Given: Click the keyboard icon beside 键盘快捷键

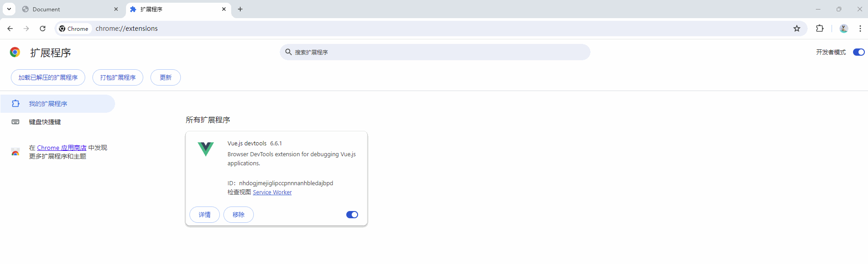Looking at the screenshot, I should (x=15, y=122).
